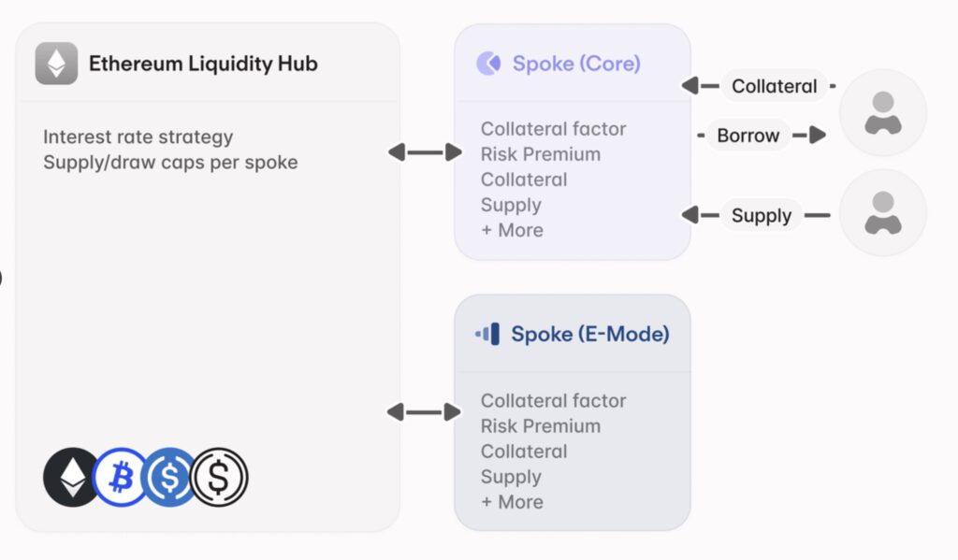Click the Supply arrow label
Viewport: 958px width, 560px height.
click(761, 216)
